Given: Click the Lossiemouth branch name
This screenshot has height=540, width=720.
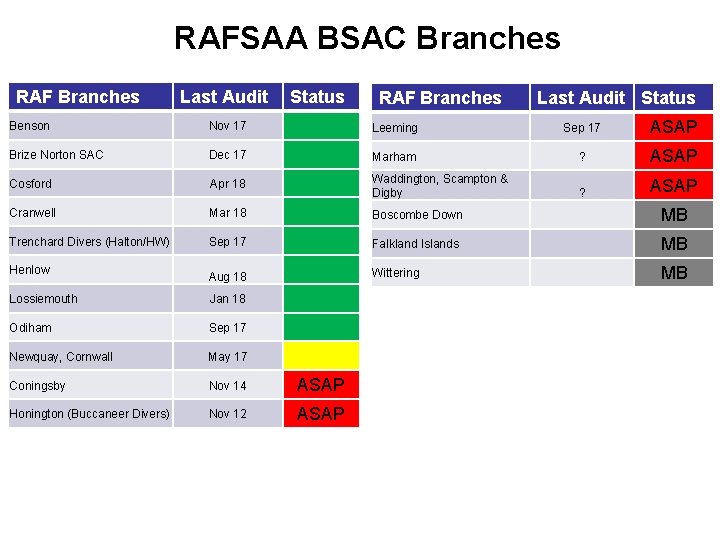Looking at the screenshot, I should 43,299.
